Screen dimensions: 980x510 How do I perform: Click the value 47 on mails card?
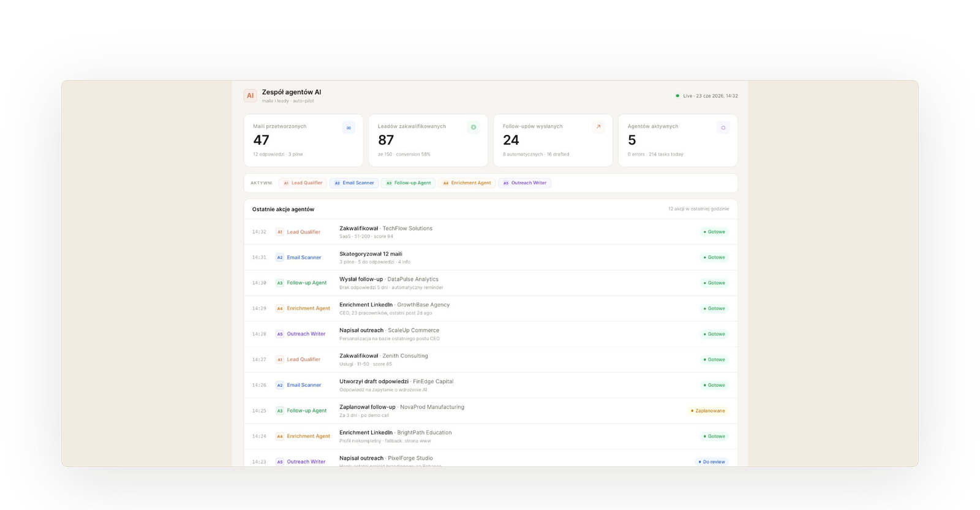click(x=261, y=140)
